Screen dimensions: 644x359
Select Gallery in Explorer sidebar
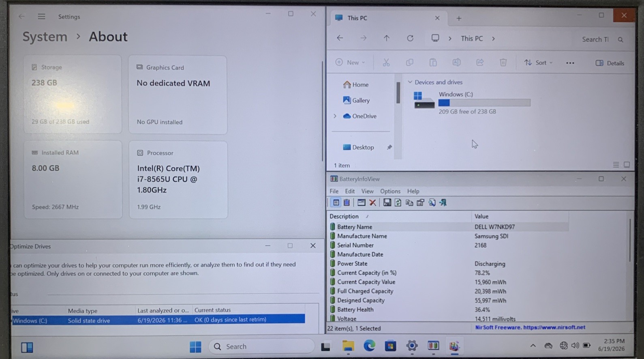click(x=356, y=100)
